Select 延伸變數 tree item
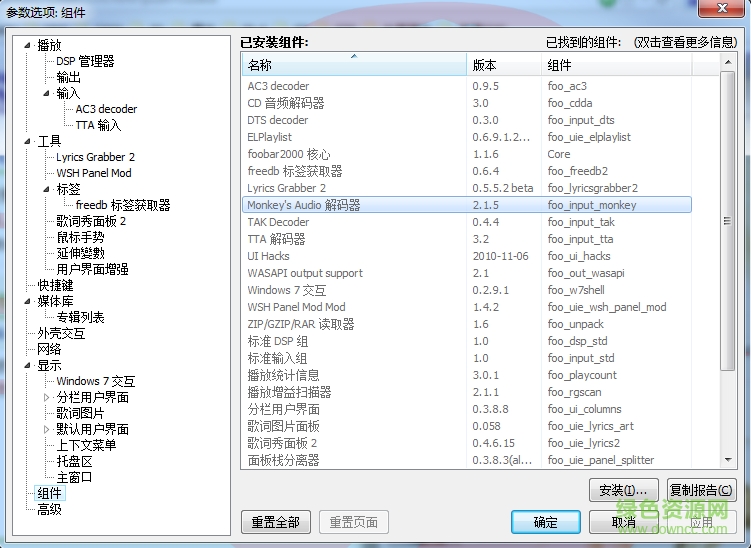 click(80, 253)
